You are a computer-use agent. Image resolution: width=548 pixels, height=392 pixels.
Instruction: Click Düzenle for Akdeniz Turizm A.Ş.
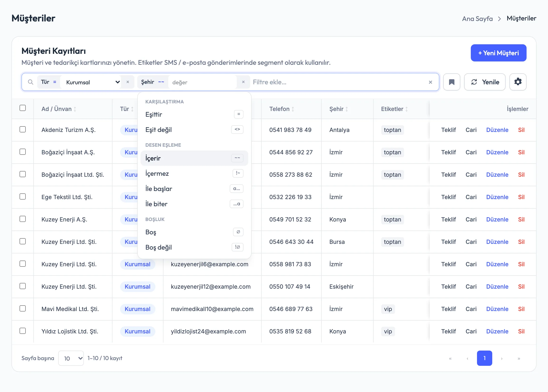point(497,130)
